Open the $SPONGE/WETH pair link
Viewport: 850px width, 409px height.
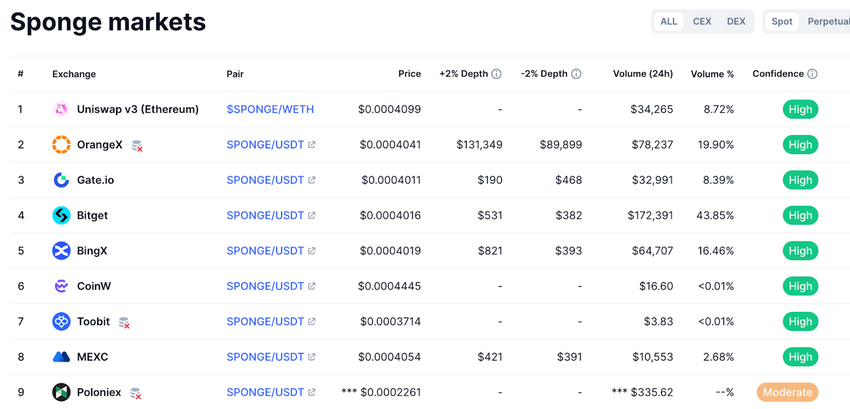tap(270, 109)
